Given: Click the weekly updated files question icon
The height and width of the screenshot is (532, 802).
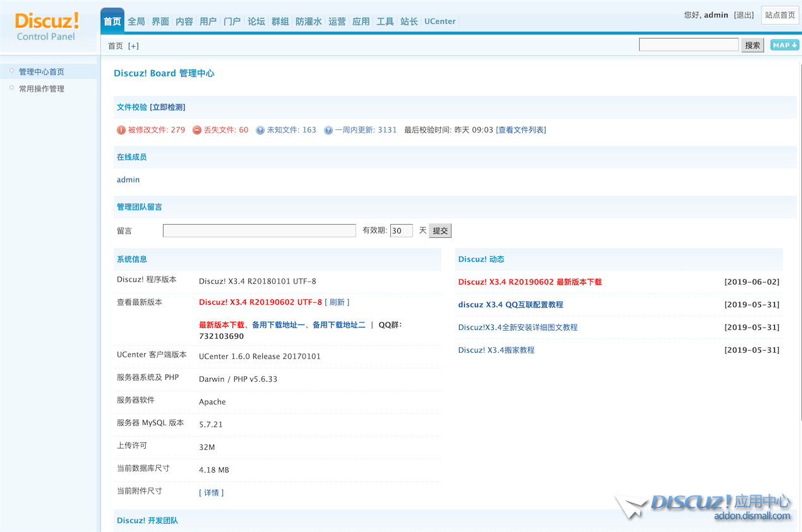Looking at the screenshot, I should 328,130.
